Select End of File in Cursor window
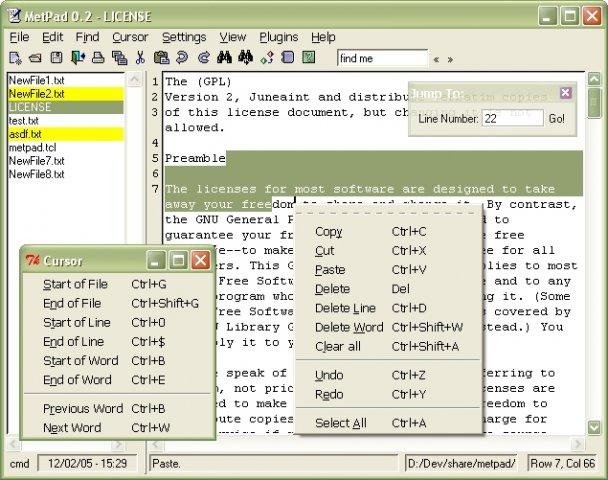 pyautogui.click(x=117, y=303)
